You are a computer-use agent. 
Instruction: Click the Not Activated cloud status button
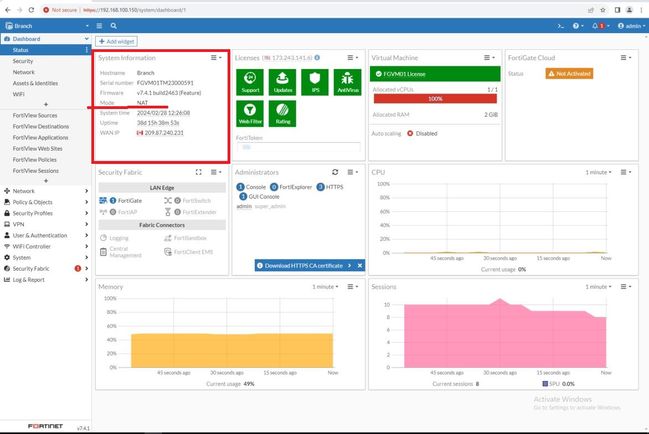click(x=569, y=74)
